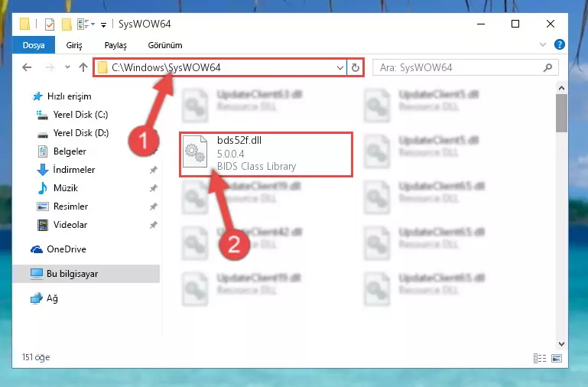Image resolution: width=588 pixels, height=387 pixels.
Task: Click the bds52f.dll file name
Action: click(x=239, y=141)
